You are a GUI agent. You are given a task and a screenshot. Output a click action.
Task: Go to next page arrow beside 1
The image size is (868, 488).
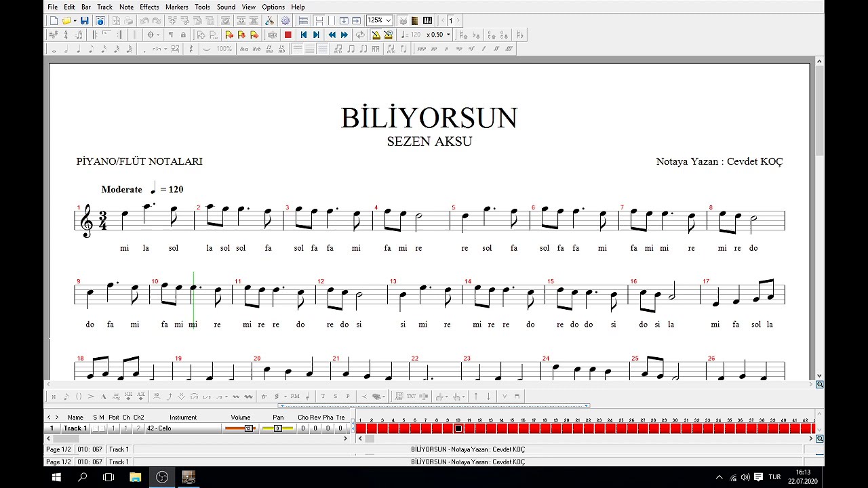pyautogui.click(x=458, y=21)
